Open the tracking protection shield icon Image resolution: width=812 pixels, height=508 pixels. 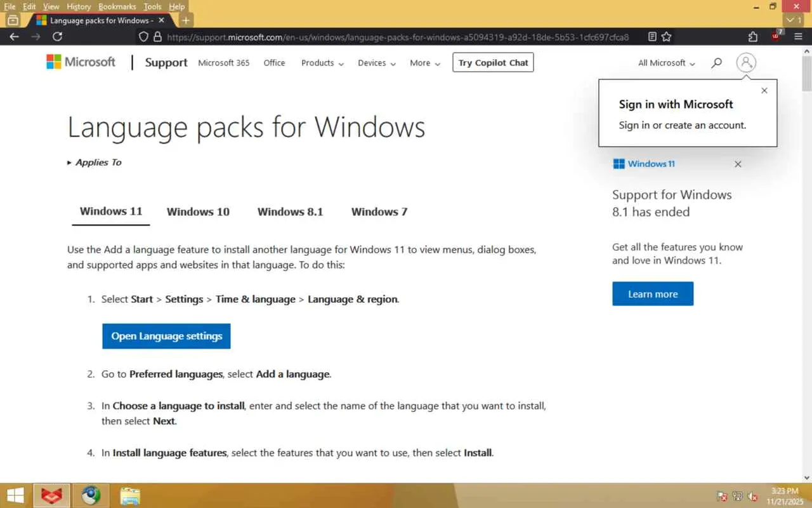[x=144, y=37]
